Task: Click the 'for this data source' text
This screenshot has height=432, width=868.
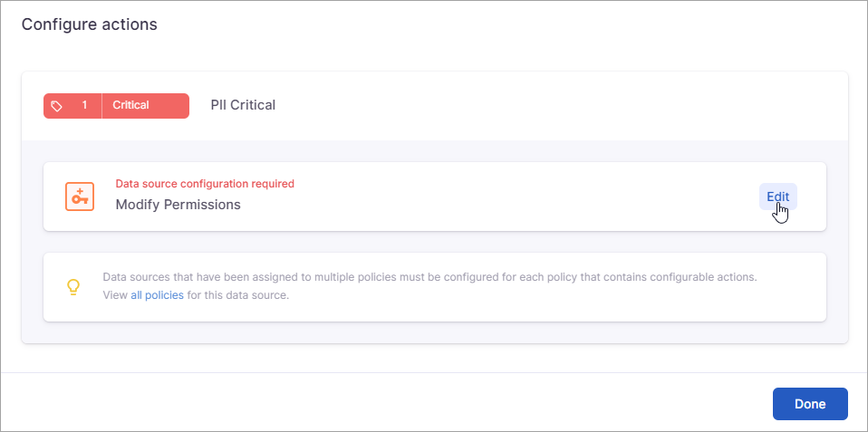Action: 238,295
